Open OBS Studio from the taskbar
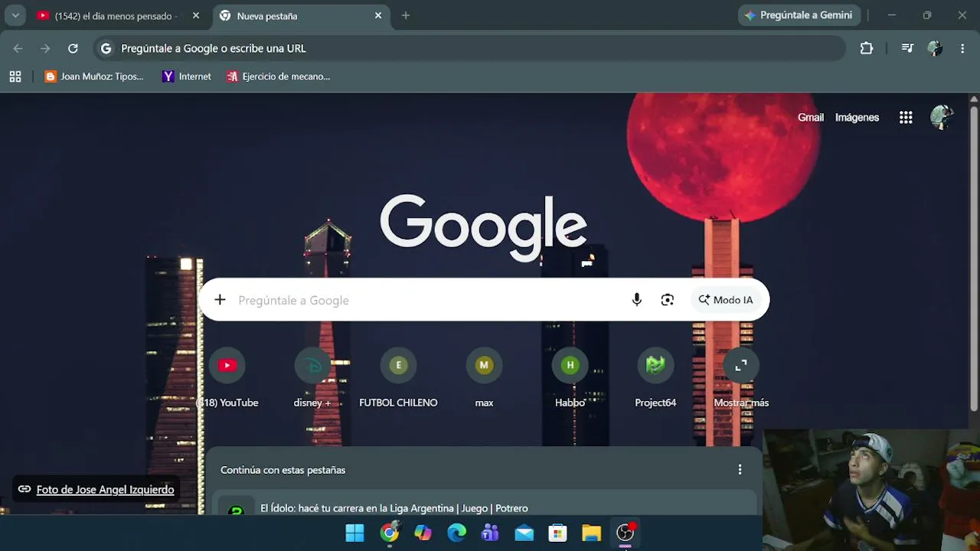The height and width of the screenshot is (551, 980). [x=625, y=533]
